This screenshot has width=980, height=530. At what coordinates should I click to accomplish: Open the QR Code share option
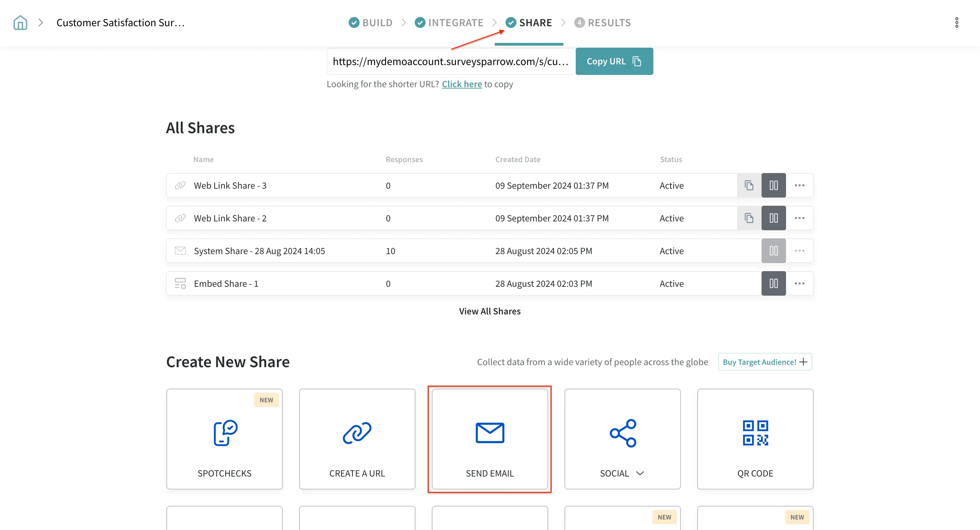(x=755, y=439)
